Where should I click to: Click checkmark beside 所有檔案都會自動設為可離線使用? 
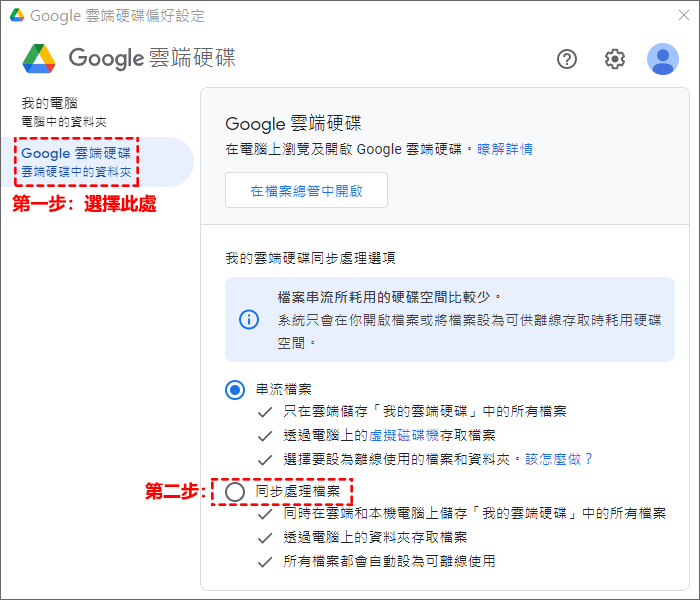tap(264, 561)
